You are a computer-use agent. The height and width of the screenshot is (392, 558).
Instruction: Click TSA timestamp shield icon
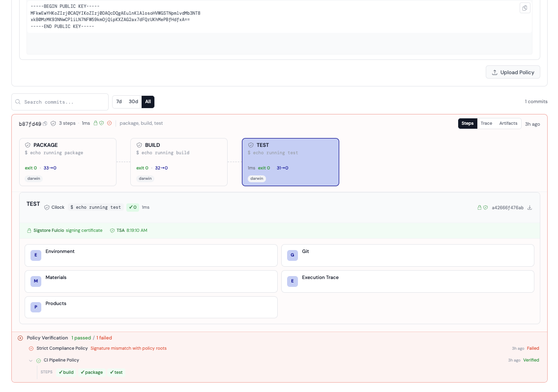[x=112, y=230]
